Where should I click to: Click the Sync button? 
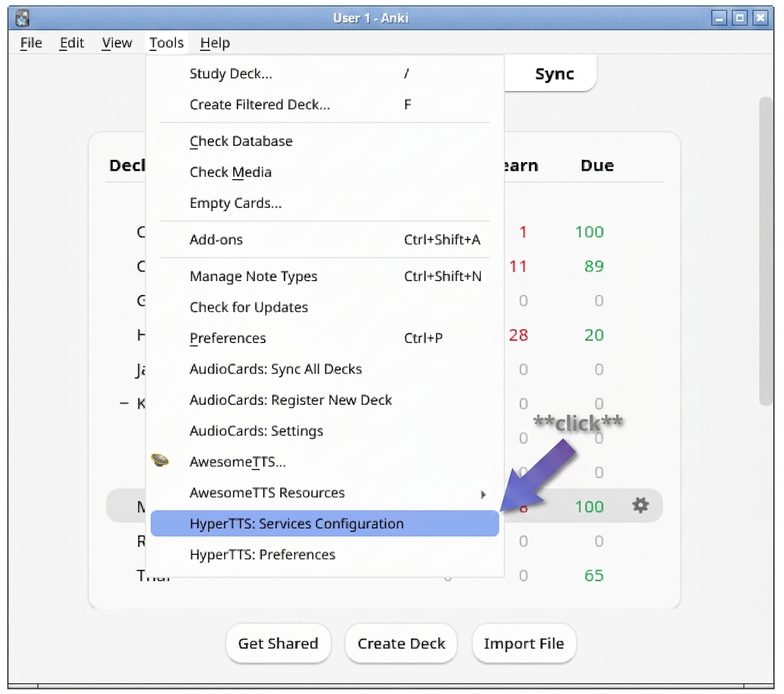(x=554, y=74)
